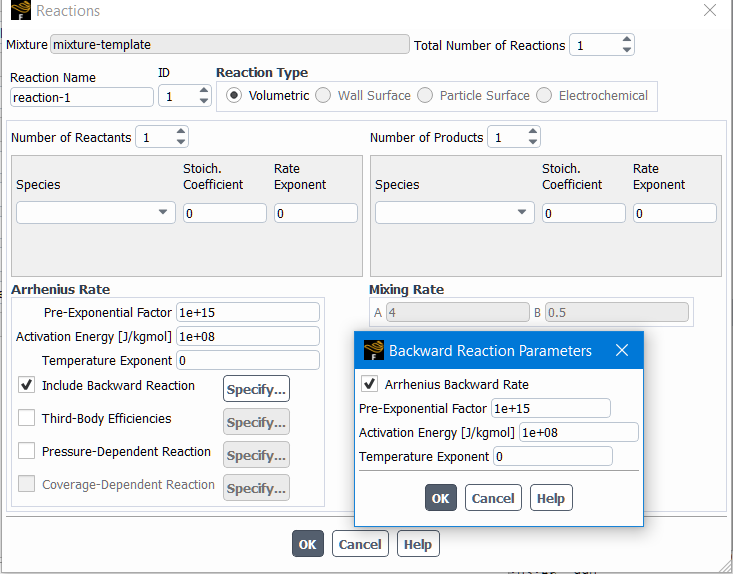Click the reactant Rate Exponent field
Image resolution: width=733 pixels, height=574 pixels.
click(316, 213)
